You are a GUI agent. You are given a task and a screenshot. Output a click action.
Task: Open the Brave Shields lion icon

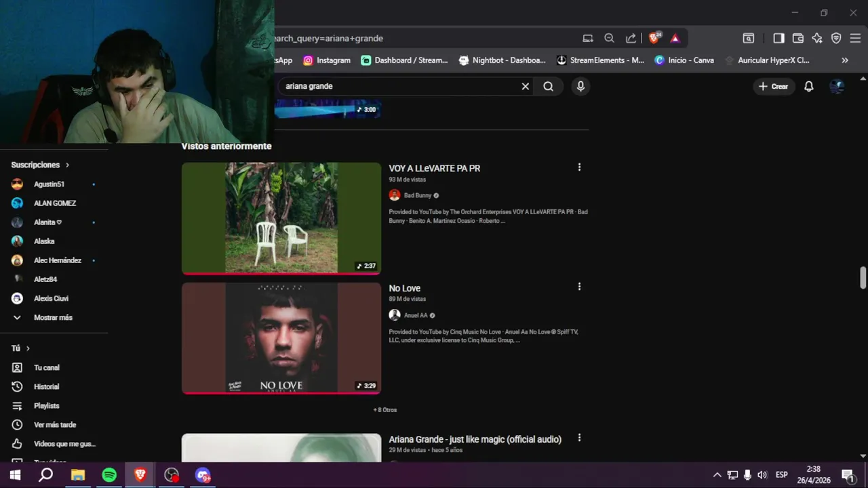[x=654, y=38]
